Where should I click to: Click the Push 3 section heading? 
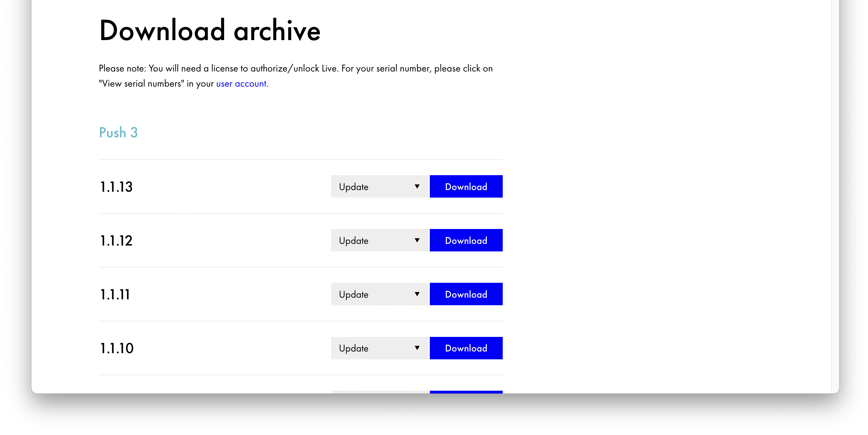pos(118,133)
